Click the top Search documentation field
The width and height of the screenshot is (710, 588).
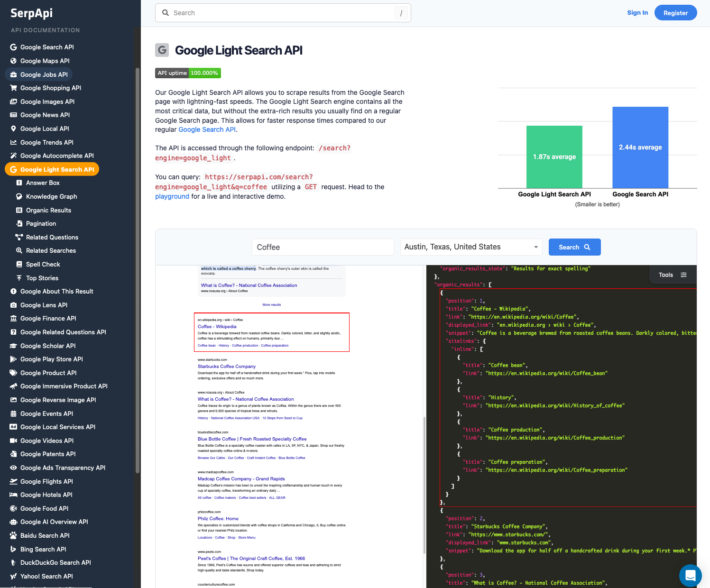pos(283,13)
